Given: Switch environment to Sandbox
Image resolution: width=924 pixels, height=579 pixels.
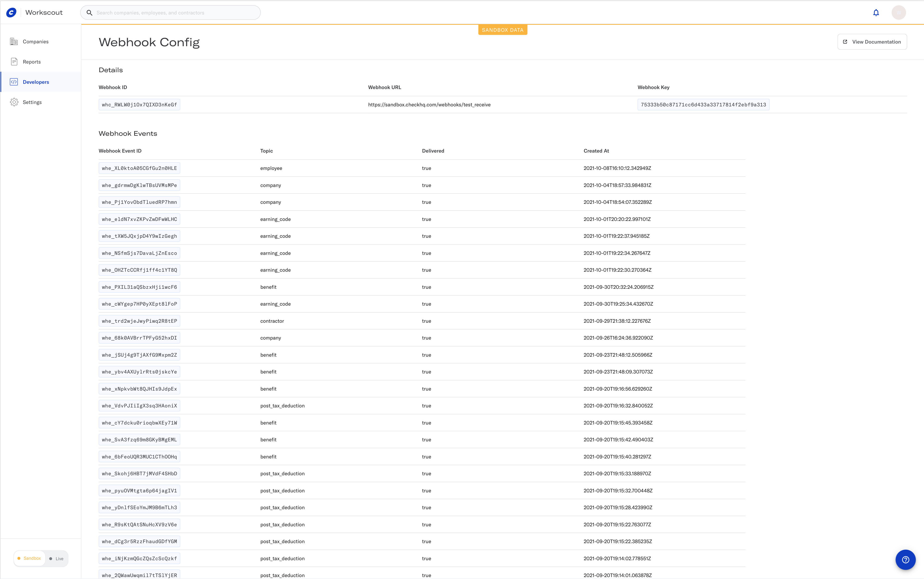Looking at the screenshot, I should [x=30, y=558].
